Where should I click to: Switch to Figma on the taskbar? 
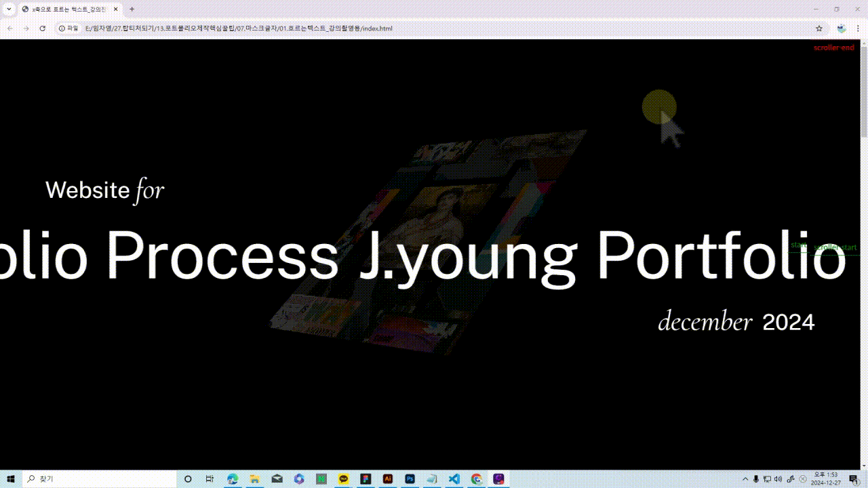coord(366,479)
